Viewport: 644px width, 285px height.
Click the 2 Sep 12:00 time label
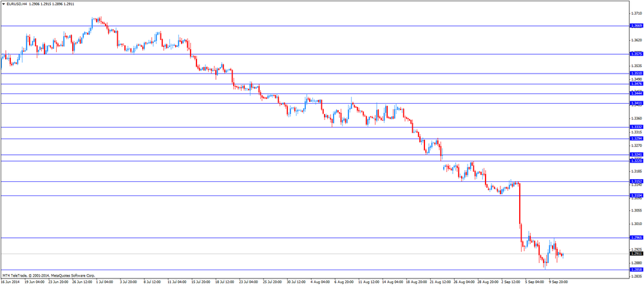[x=510, y=282]
